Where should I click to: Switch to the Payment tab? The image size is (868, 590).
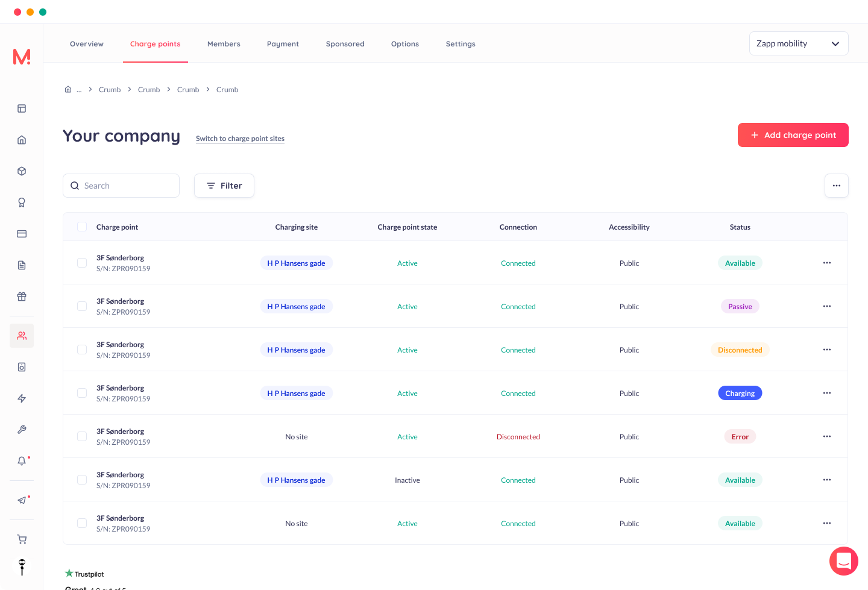(x=283, y=44)
